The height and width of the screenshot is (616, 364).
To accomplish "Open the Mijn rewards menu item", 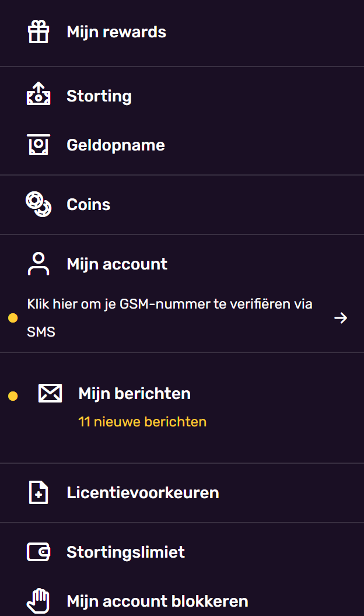I will coord(116,32).
